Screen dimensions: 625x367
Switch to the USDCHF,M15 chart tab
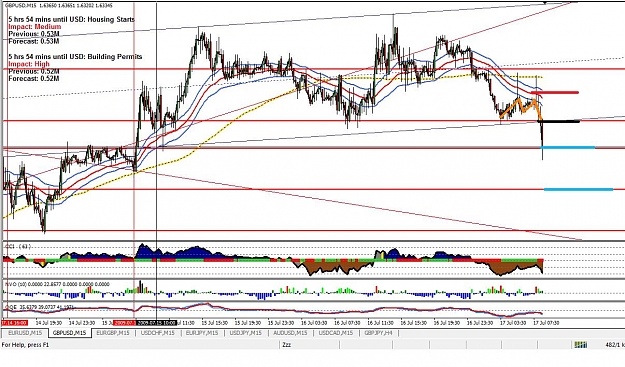[x=157, y=333]
